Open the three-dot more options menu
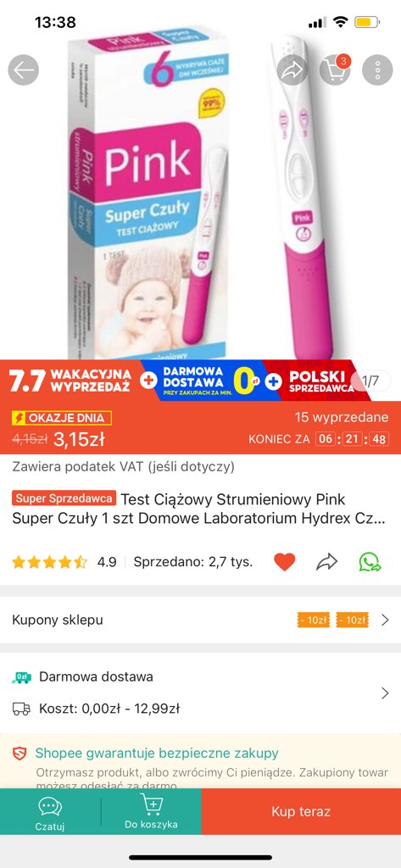Viewport: 401px width, 868px height. click(377, 70)
